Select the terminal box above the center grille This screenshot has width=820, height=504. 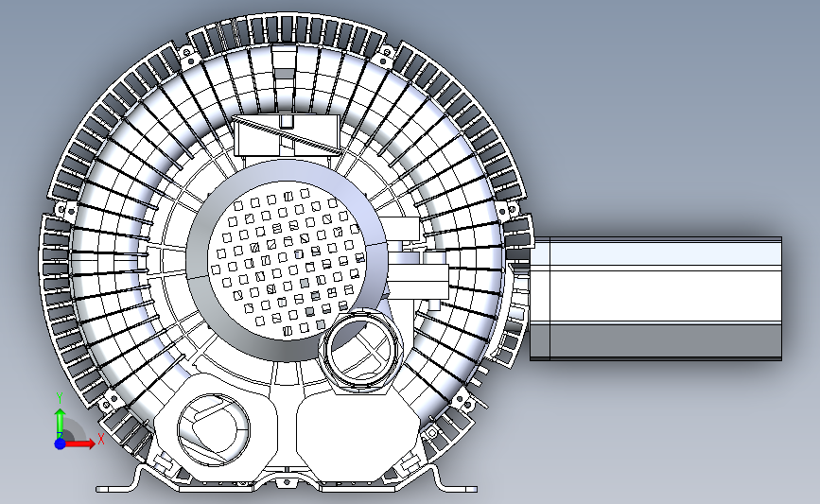click(x=287, y=135)
